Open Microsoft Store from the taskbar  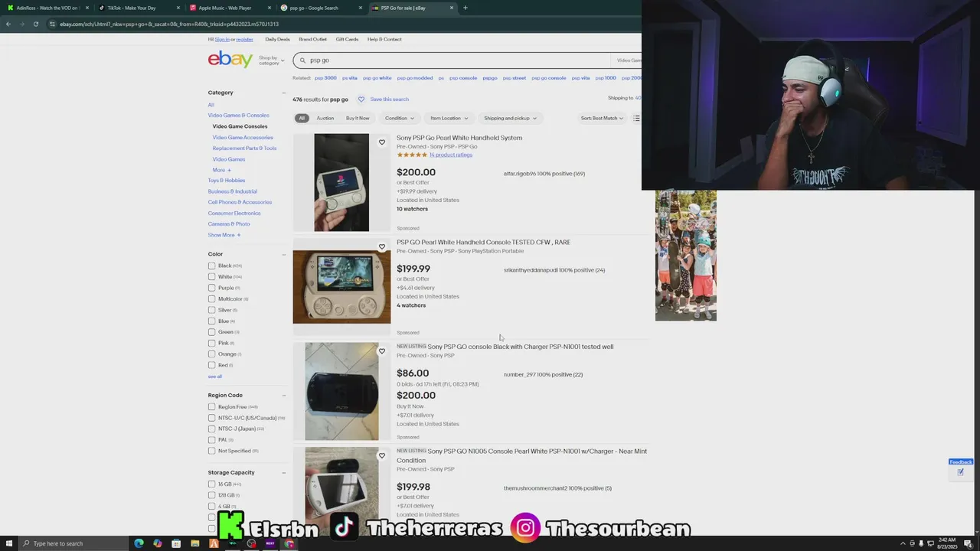tap(176, 543)
